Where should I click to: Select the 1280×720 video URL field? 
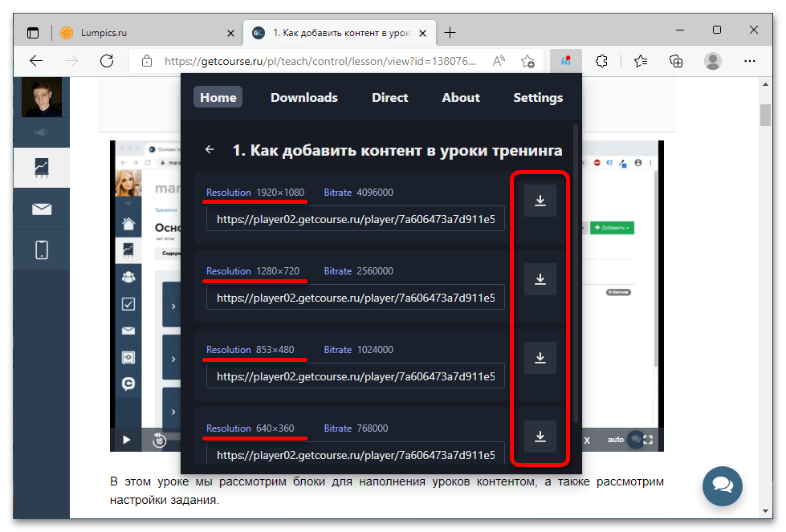(x=356, y=298)
